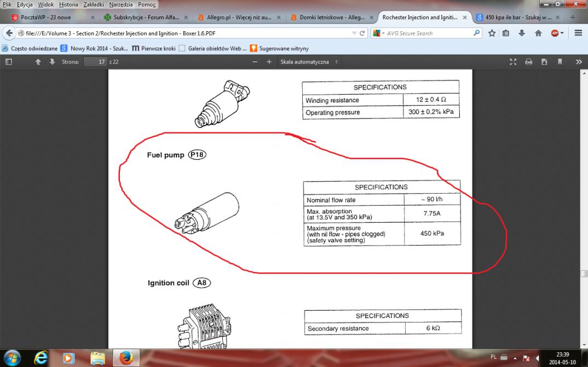This screenshot has height=367, width=588.
Task: Open Windows Media Player from taskbar
Action: coord(68,358)
